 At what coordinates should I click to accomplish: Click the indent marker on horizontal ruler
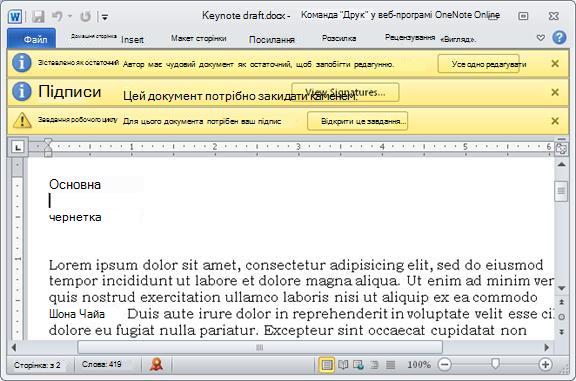[48, 147]
